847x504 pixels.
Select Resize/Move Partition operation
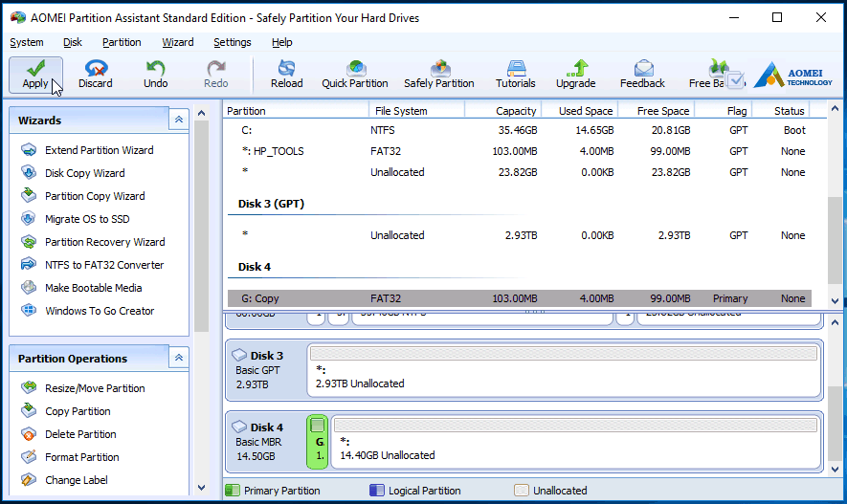pos(95,388)
